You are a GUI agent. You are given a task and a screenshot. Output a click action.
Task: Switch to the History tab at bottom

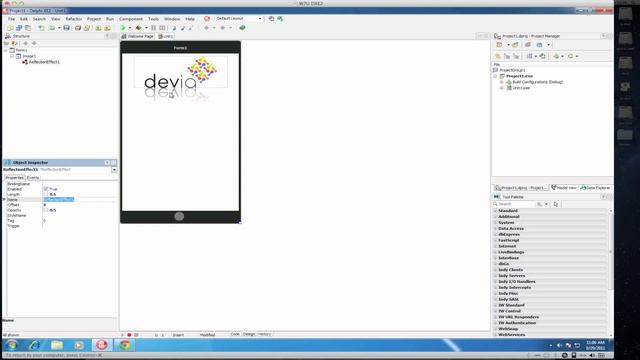click(x=264, y=334)
